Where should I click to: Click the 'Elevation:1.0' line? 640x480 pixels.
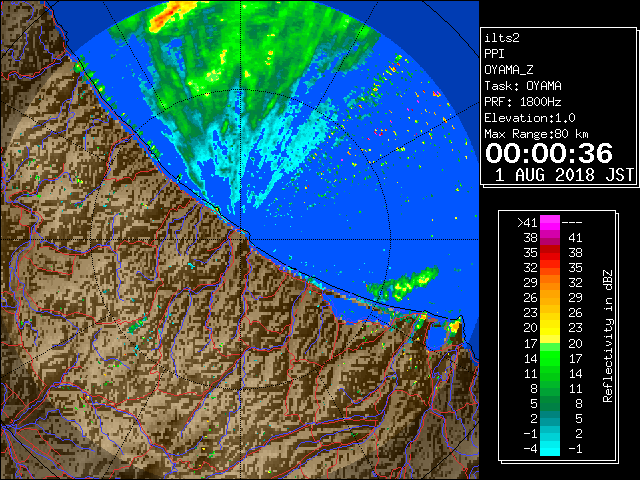tap(530, 118)
